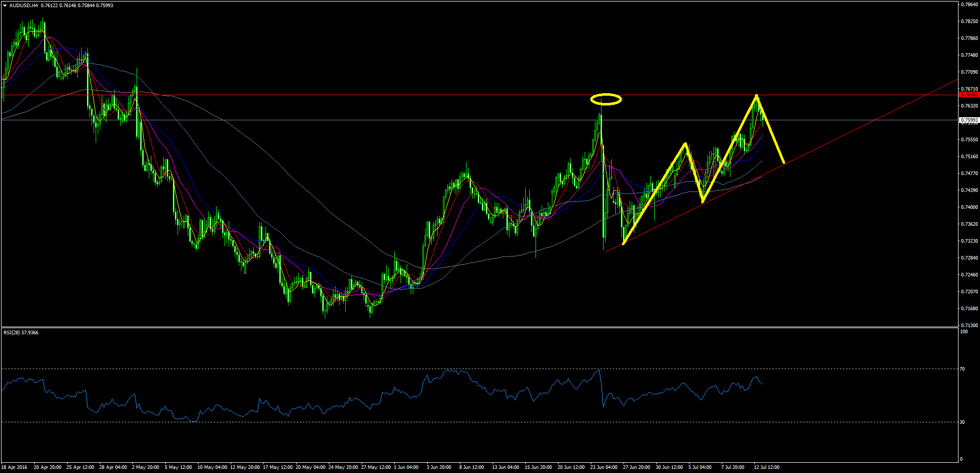Click the 0.73230 price axis label
This screenshot has height=473, width=980.
point(970,241)
